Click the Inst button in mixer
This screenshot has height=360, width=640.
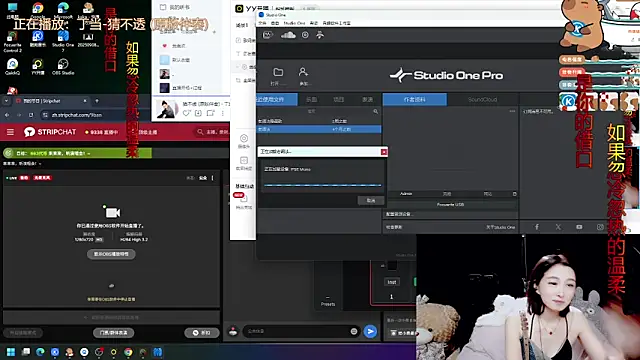coord(392,282)
